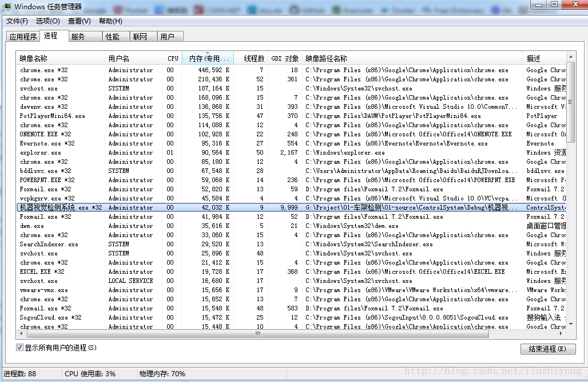
Task: Select the dwm.exe process row
Action: pos(291,226)
